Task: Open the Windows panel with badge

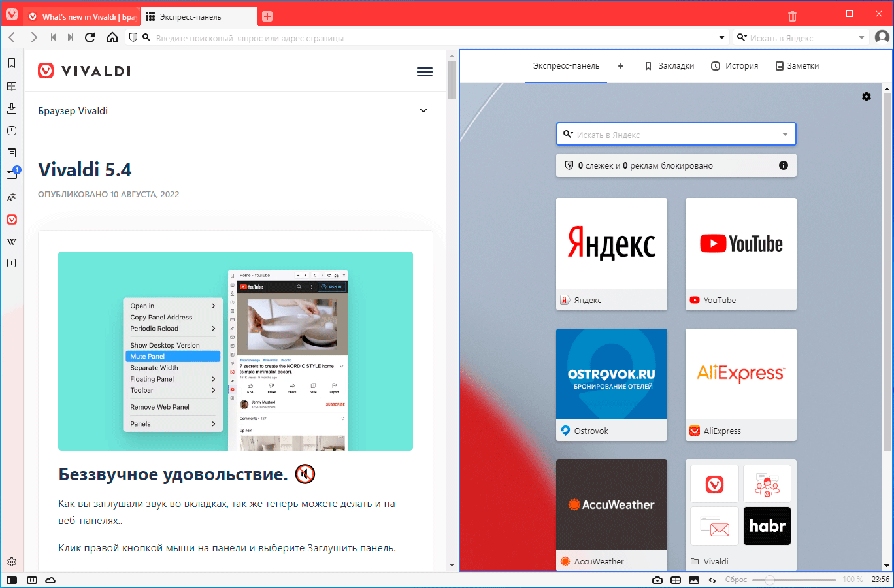Action: [x=12, y=174]
